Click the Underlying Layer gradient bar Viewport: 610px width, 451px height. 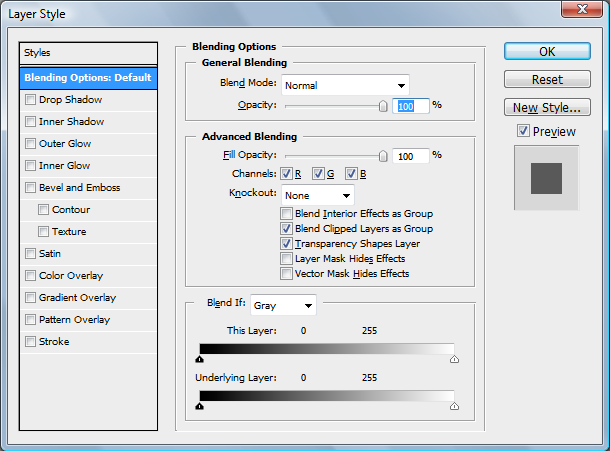tap(327, 396)
